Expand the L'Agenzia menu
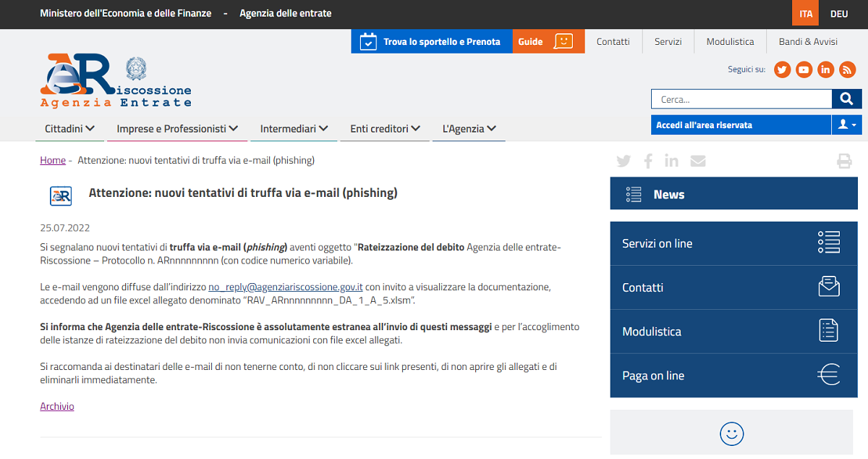868x459 pixels. [469, 129]
